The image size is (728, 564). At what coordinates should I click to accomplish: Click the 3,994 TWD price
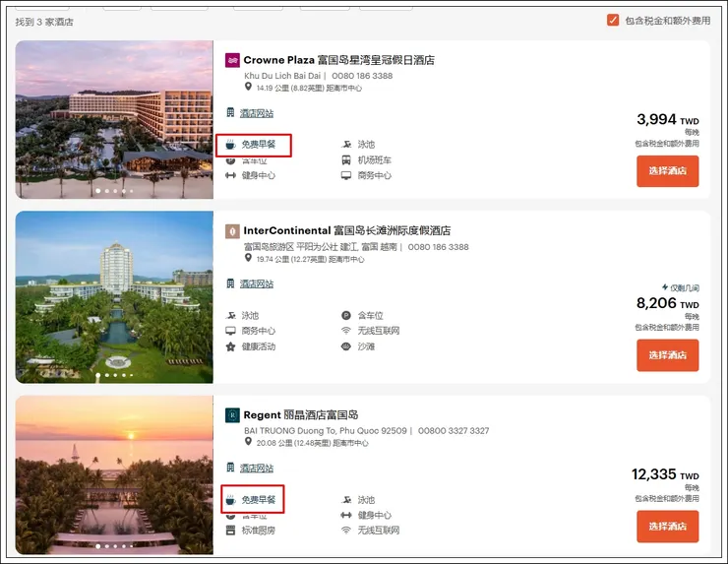coord(668,120)
